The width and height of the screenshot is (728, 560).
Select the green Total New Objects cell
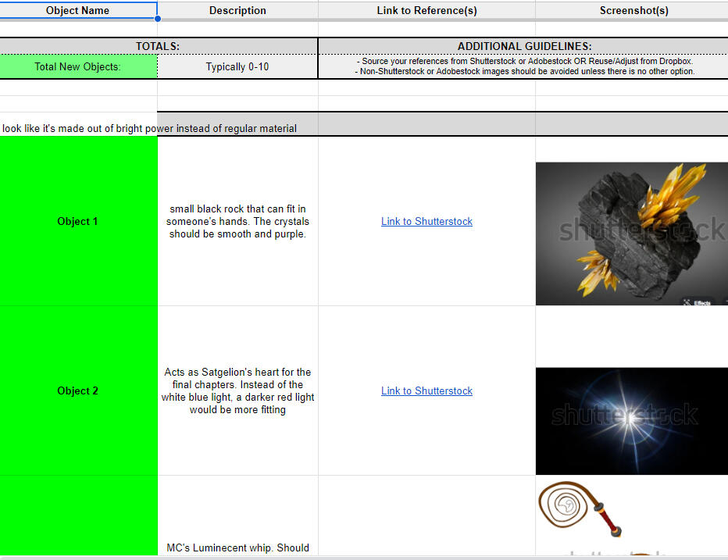(x=78, y=66)
